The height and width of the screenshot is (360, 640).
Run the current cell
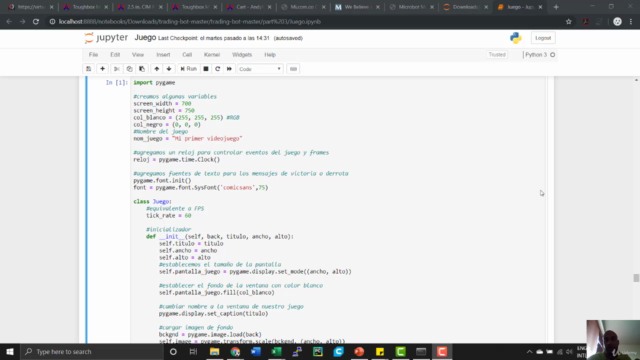tap(189, 69)
